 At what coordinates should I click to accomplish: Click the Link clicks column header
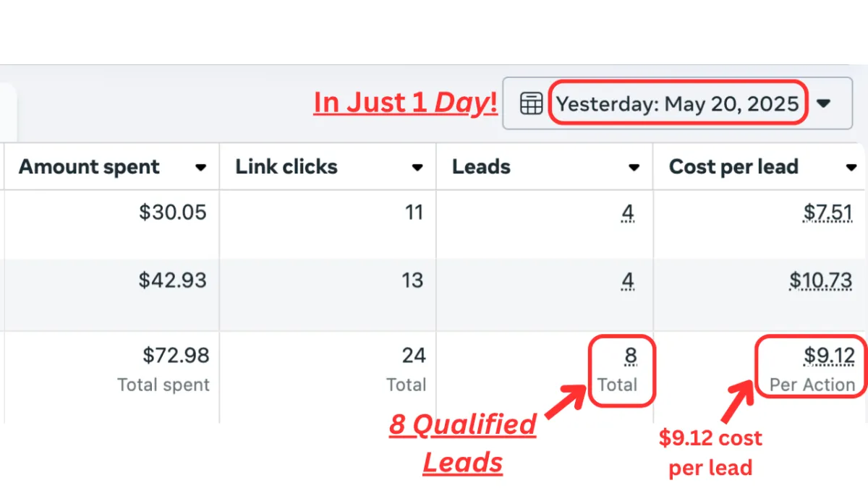point(286,167)
